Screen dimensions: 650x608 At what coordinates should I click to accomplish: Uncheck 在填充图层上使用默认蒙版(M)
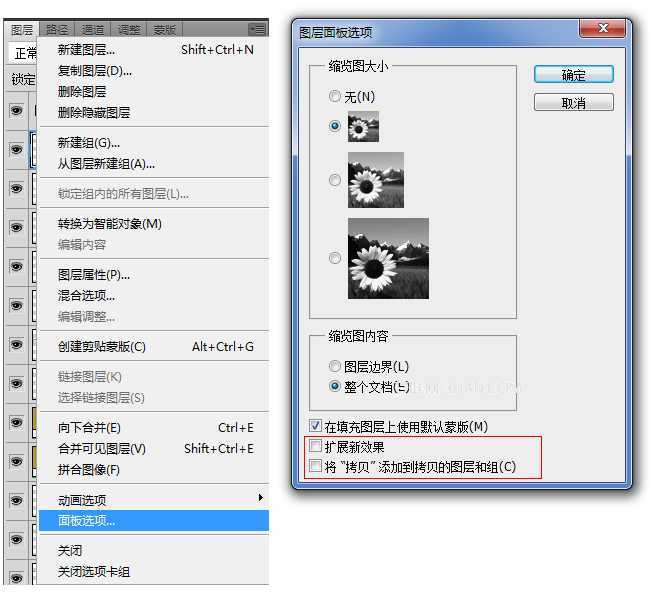click(x=316, y=427)
